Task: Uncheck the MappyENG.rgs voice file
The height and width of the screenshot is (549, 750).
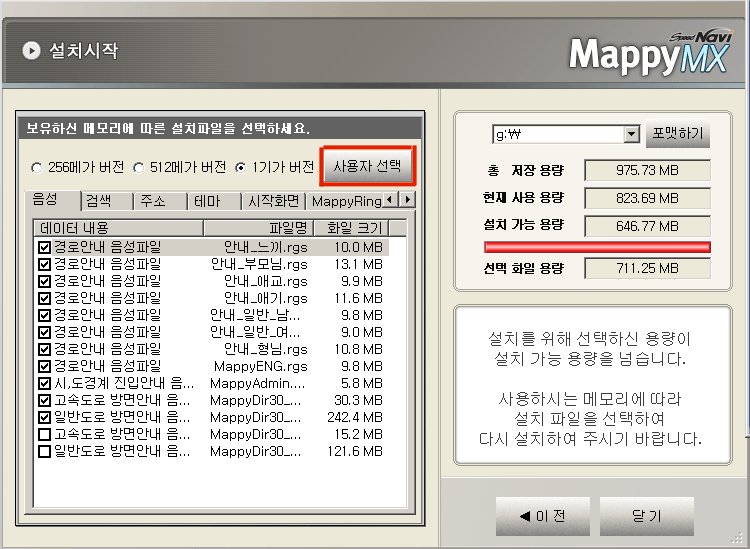Action: point(44,366)
